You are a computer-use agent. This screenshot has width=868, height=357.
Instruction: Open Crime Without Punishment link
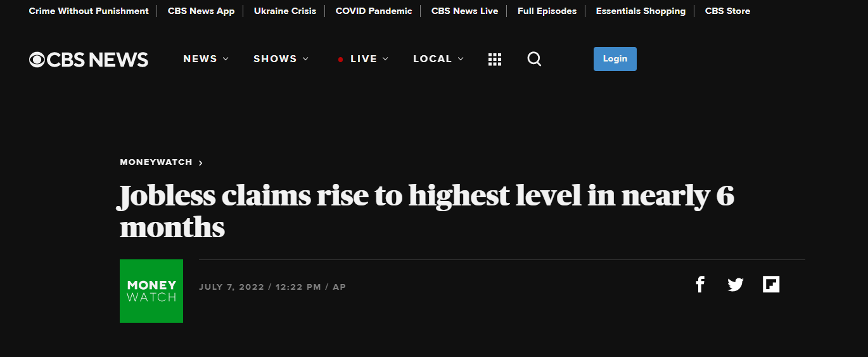click(89, 11)
